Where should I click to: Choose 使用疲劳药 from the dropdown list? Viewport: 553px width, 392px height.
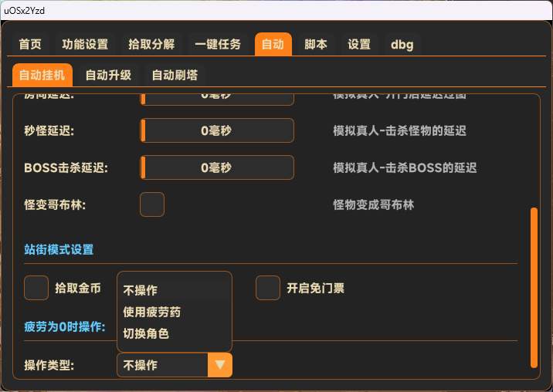152,313
